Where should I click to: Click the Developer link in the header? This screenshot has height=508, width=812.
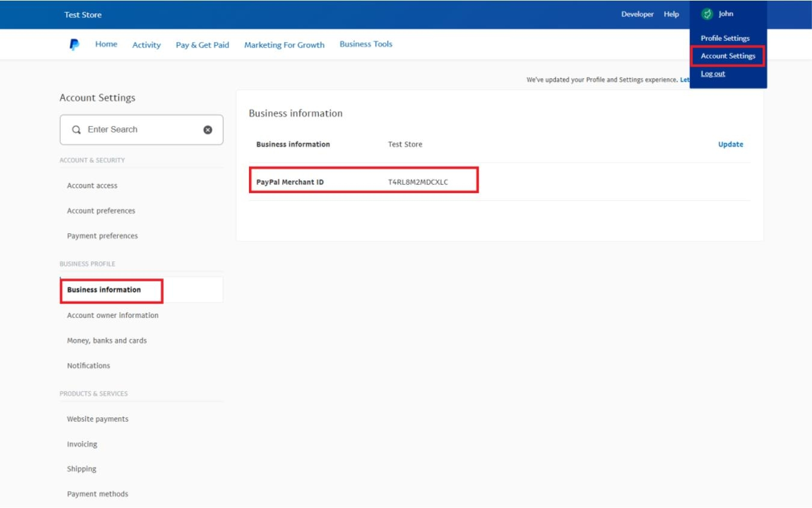(x=638, y=14)
